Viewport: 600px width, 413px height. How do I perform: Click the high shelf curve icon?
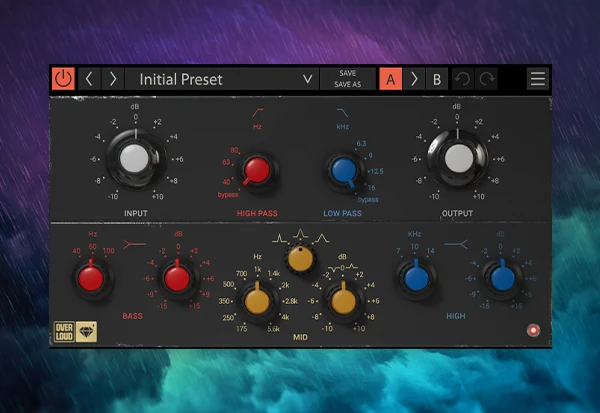click(455, 244)
